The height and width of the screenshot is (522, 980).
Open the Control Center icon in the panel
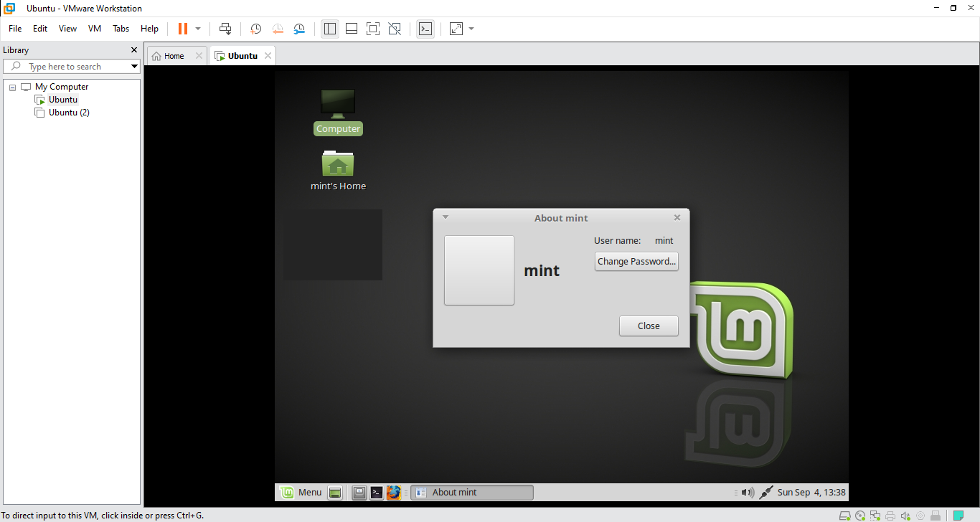pos(359,493)
